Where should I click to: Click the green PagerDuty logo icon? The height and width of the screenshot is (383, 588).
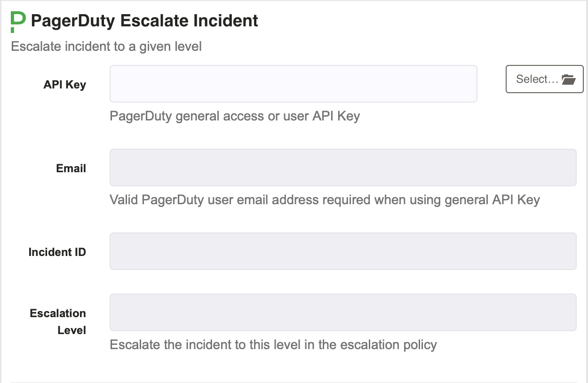tap(18, 22)
